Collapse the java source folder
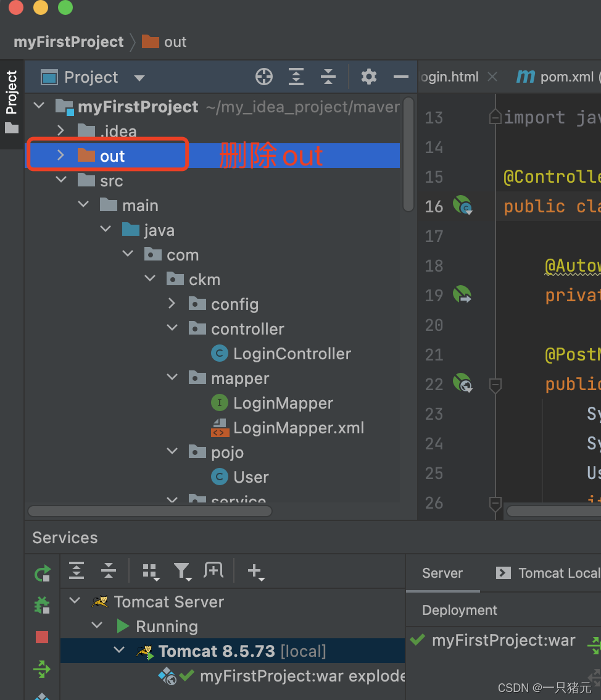This screenshot has height=700, width=601. coord(106,229)
